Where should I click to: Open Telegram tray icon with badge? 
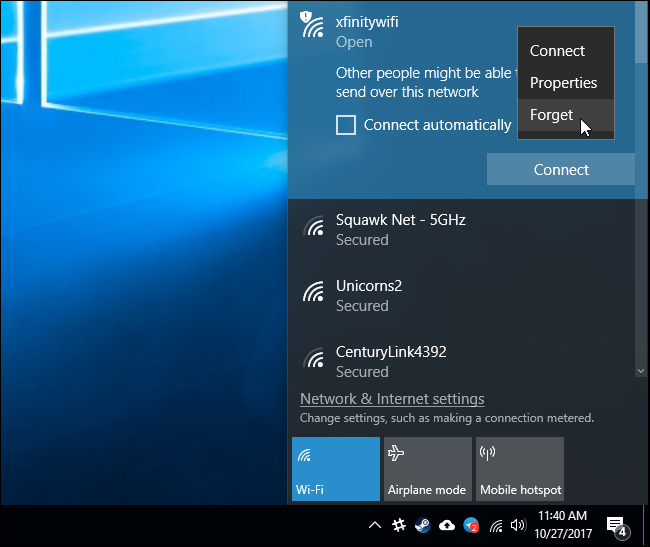click(471, 525)
